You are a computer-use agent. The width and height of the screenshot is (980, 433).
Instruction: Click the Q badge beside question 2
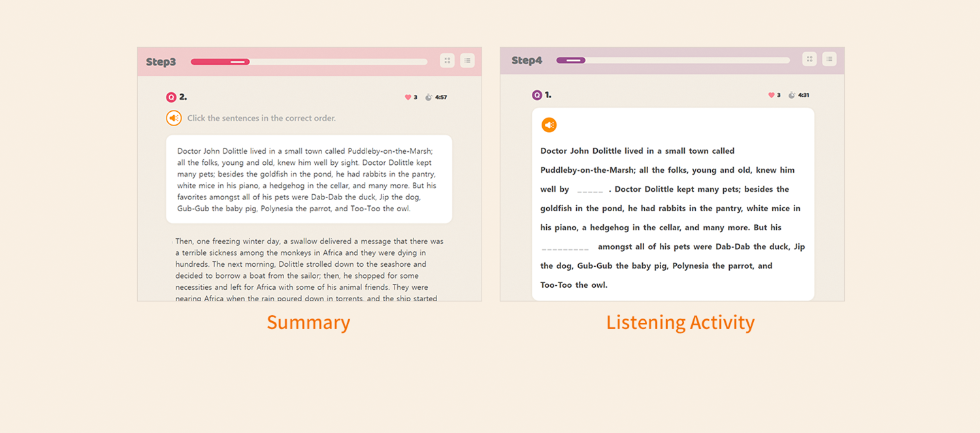pyautogui.click(x=171, y=97)
